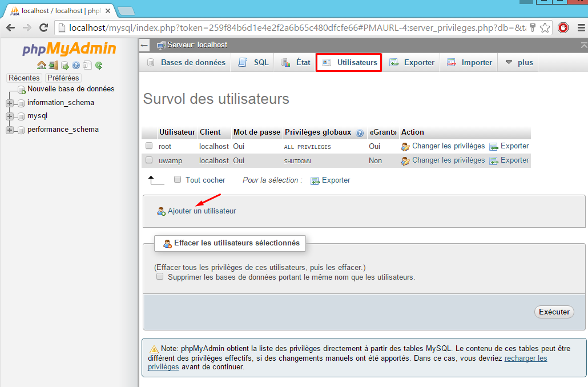
Task: Open the Bases de données tab
Action: tap(186, 63)
